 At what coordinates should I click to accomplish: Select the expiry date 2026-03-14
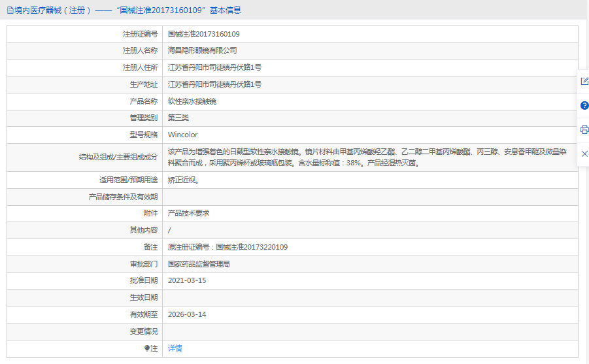pos(187,314)
